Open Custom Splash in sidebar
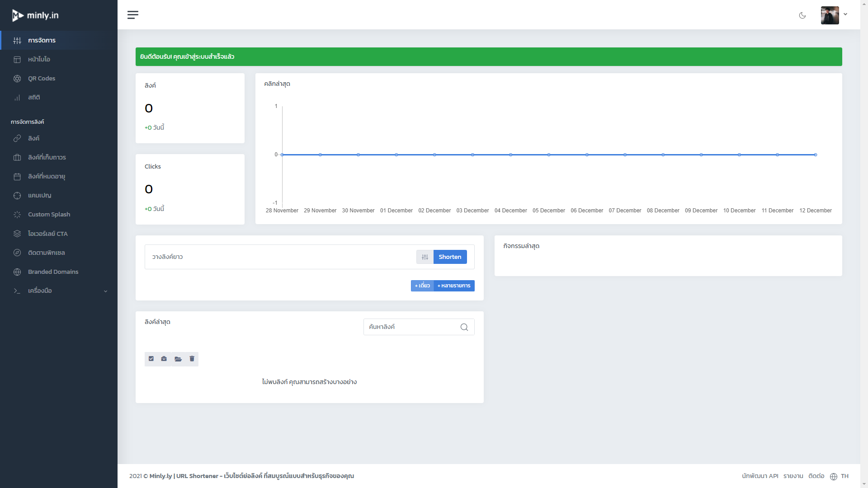This screenshot has height=488, width=868. pos(49,214)
